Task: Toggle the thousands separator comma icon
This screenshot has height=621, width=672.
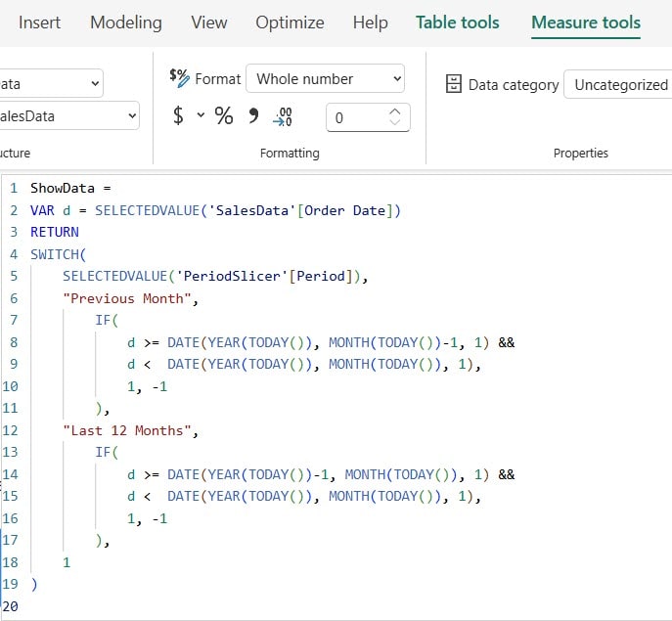Action: click(x=253, y=115)
